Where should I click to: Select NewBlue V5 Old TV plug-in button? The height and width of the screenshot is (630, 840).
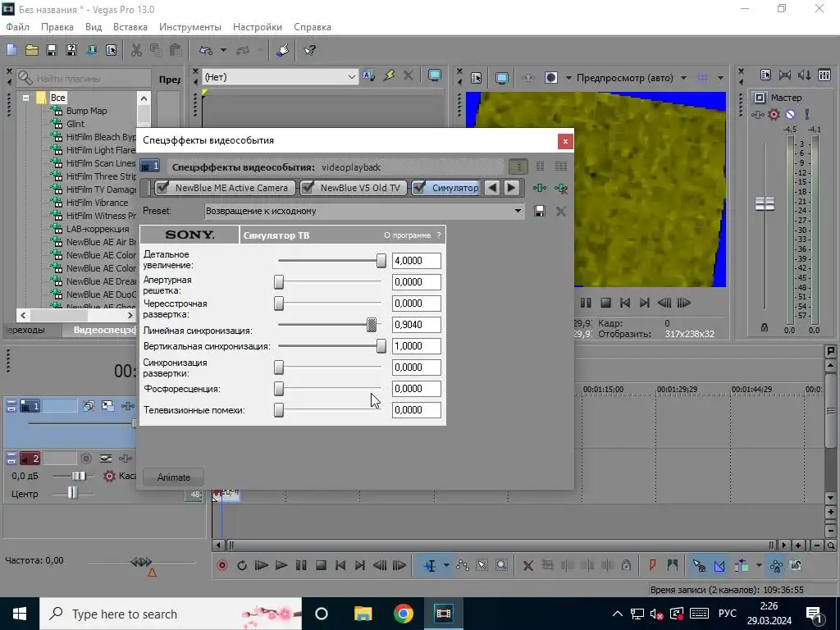point(354,188)
